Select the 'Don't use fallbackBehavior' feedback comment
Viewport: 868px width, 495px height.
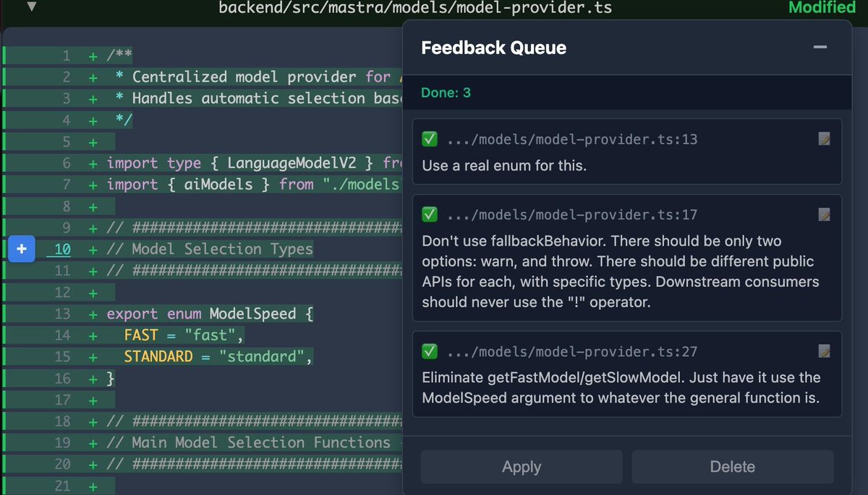pos(619,272)
